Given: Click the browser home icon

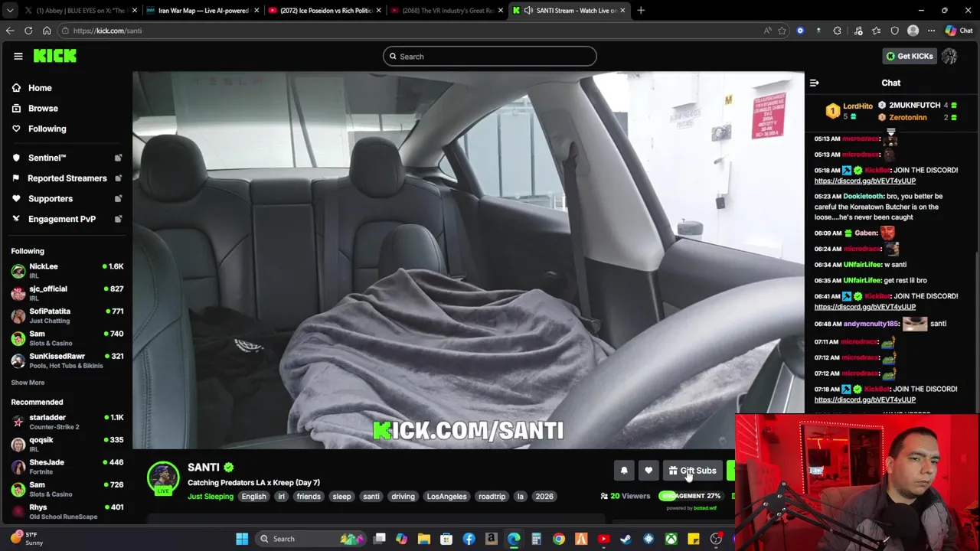Looking at the screenshot, I should tap(47, 31).
